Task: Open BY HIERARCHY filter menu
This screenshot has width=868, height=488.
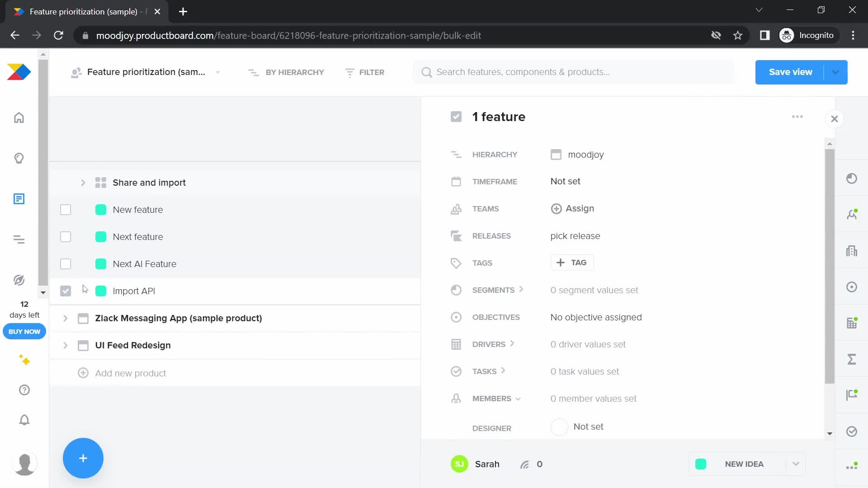Action: [x=286, y=71]
